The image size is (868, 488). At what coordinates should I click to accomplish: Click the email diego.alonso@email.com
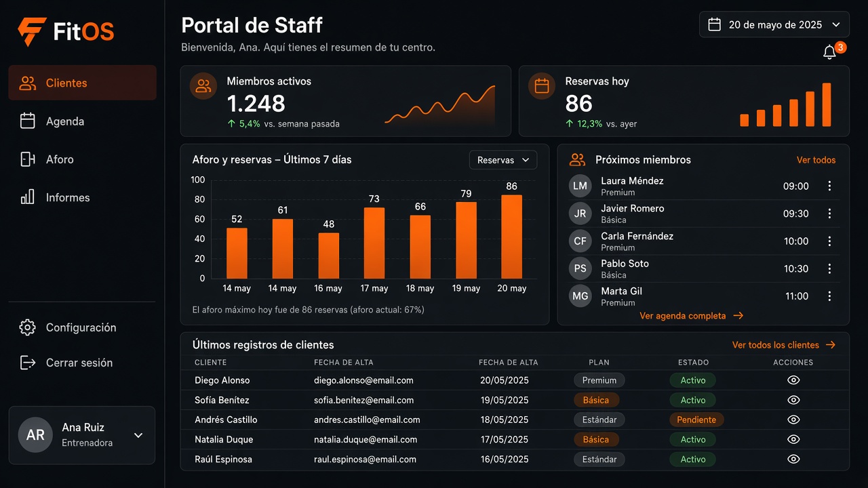tap(363, 380)
